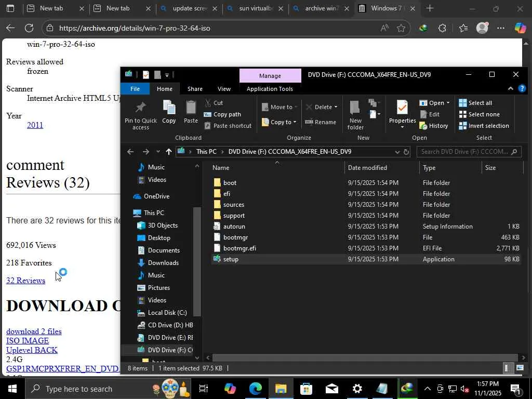
Task: Click the 2011 year link in browser
Action: tap(35, 125)
